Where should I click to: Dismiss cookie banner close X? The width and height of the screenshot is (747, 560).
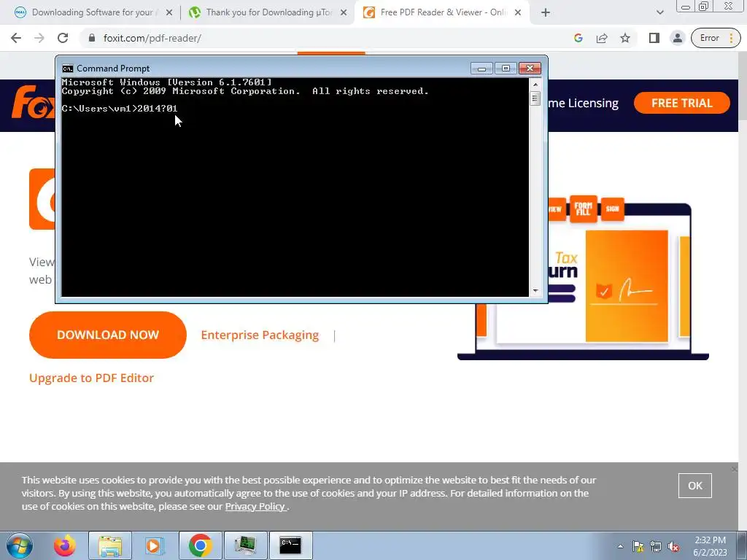pyautogui.click(x=735, y=470)
